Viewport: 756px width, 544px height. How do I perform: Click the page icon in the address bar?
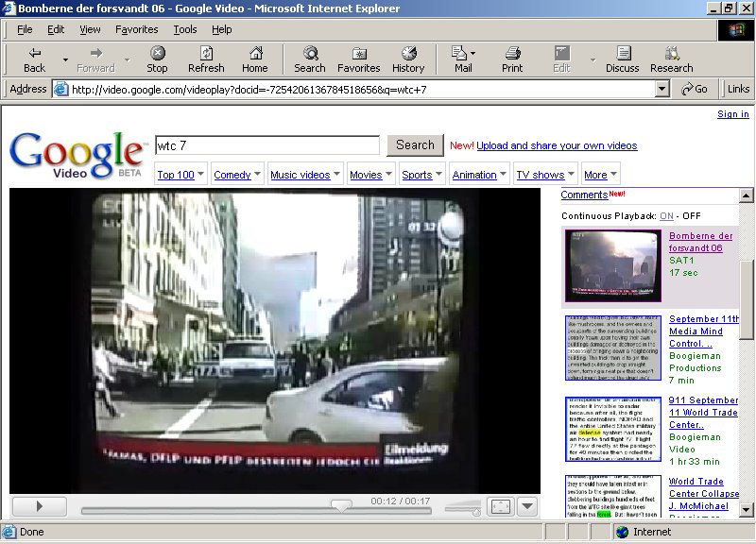(x=60, y=89)
